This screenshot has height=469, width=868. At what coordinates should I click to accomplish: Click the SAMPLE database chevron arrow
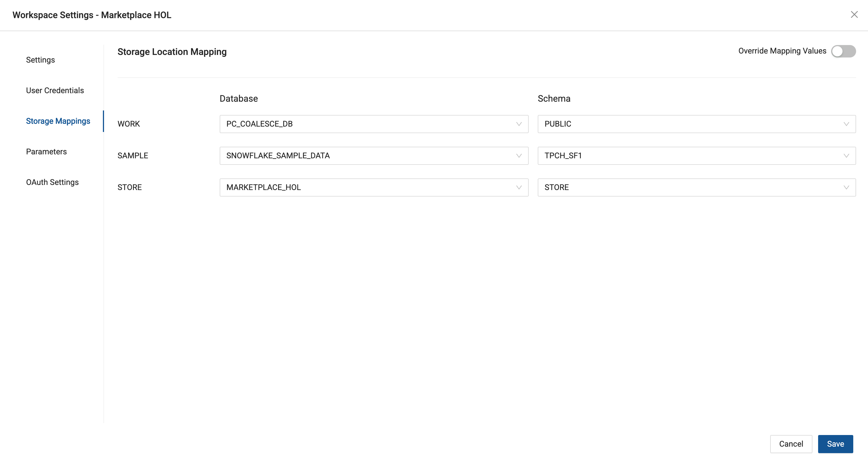point(518,155)
